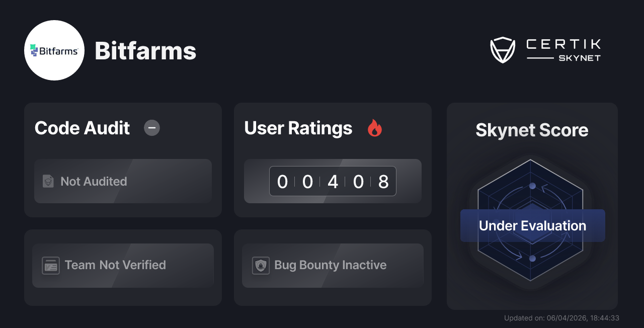Screen dimensions: 644x328
Task: Toggle the Bug Bounty Inactive status
Action: (333, 265)
